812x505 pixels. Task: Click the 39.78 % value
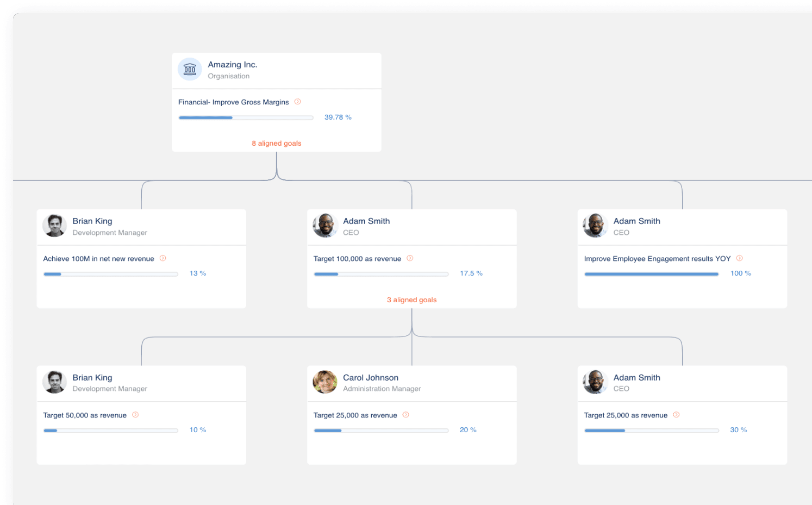pyautogui.click(x=338, y=117)
